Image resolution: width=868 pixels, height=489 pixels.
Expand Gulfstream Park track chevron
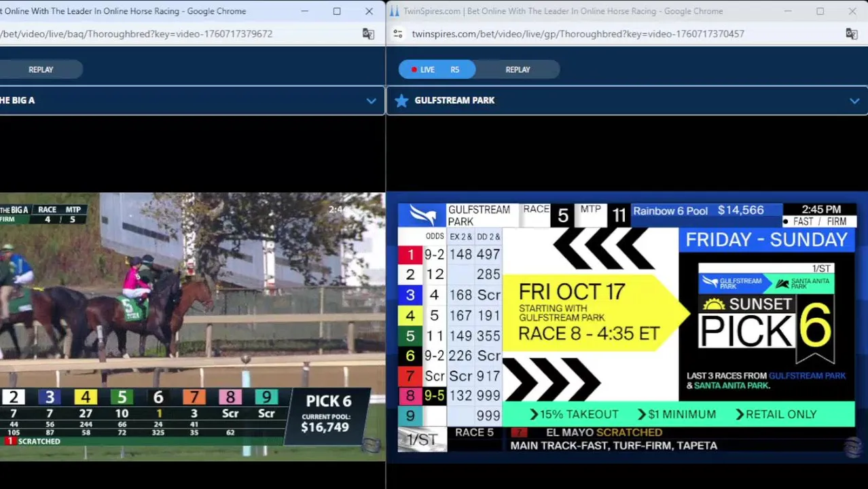click(x=854, y=101)
